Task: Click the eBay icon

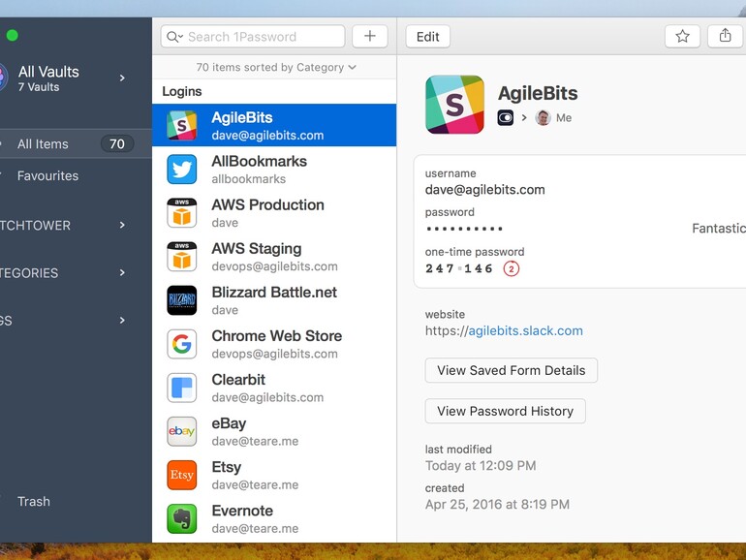Action: coord(182,431)
